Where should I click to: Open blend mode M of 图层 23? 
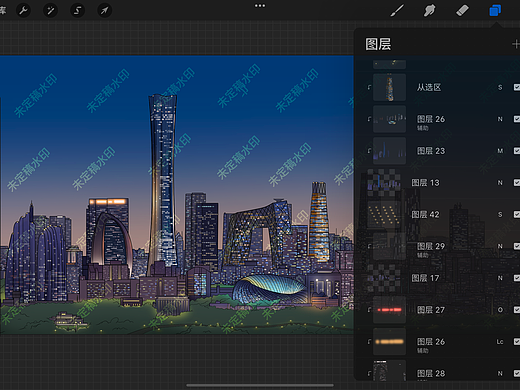[500, 151]
